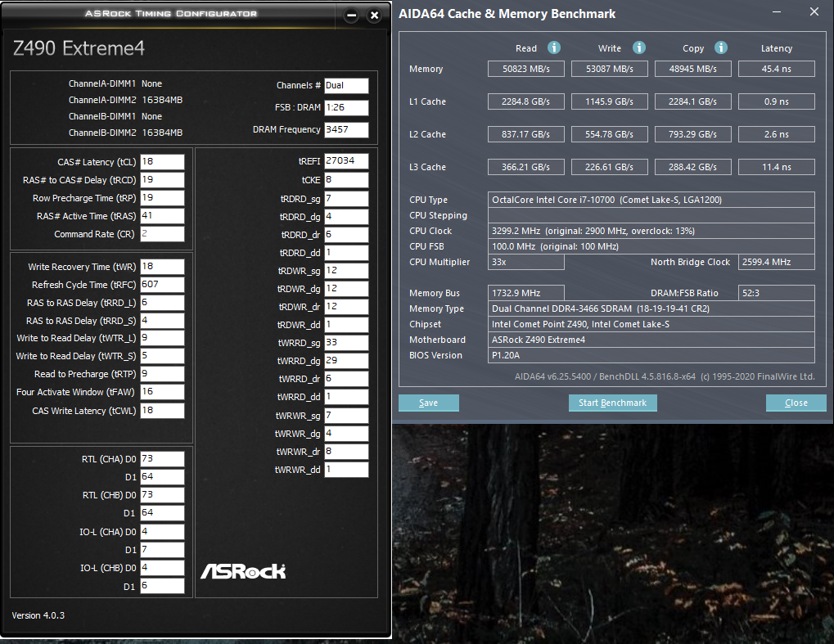
Task: Click the Close button in AIDA64
Action: pyautogui.click(x=796, y=403)
